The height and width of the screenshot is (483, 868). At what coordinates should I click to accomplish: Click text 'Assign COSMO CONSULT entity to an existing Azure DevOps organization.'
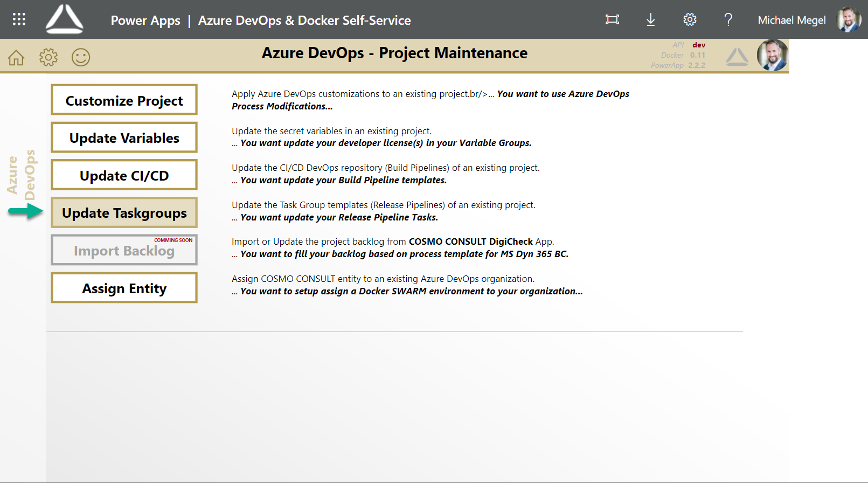383,279
